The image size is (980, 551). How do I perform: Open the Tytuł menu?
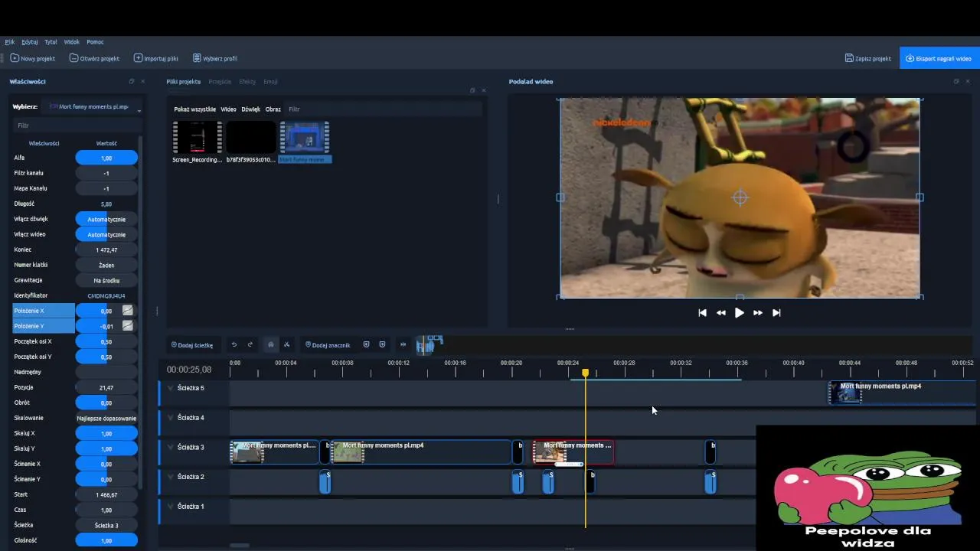click(x=51, y=42)
